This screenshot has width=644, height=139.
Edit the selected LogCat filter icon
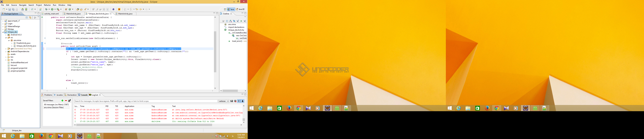[70, 101]
